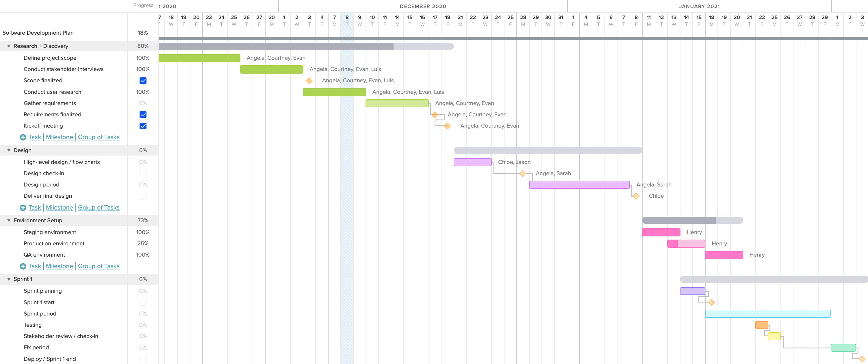Click the plus icon in the Design section
868x364 pixels.
(23, 208)
